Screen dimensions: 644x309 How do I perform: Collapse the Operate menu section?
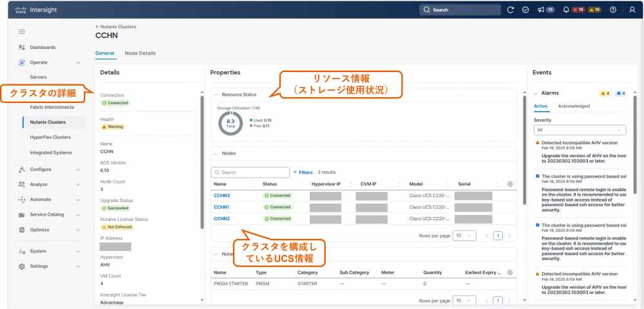coord(78,62)
